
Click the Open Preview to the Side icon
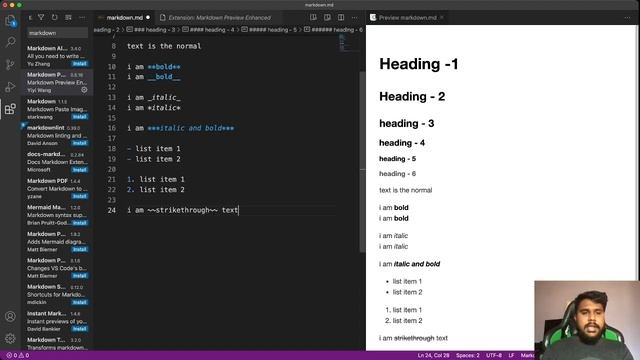point(327,18)
